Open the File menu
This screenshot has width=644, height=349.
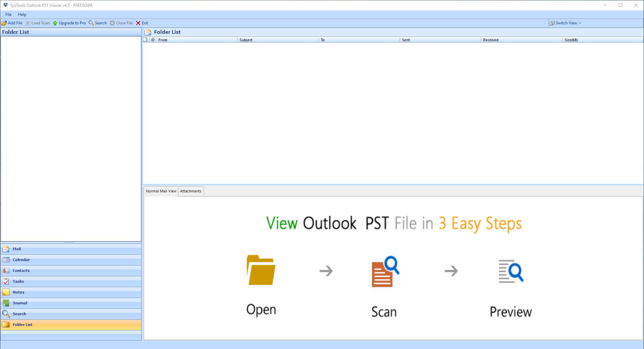pos(8,15)
